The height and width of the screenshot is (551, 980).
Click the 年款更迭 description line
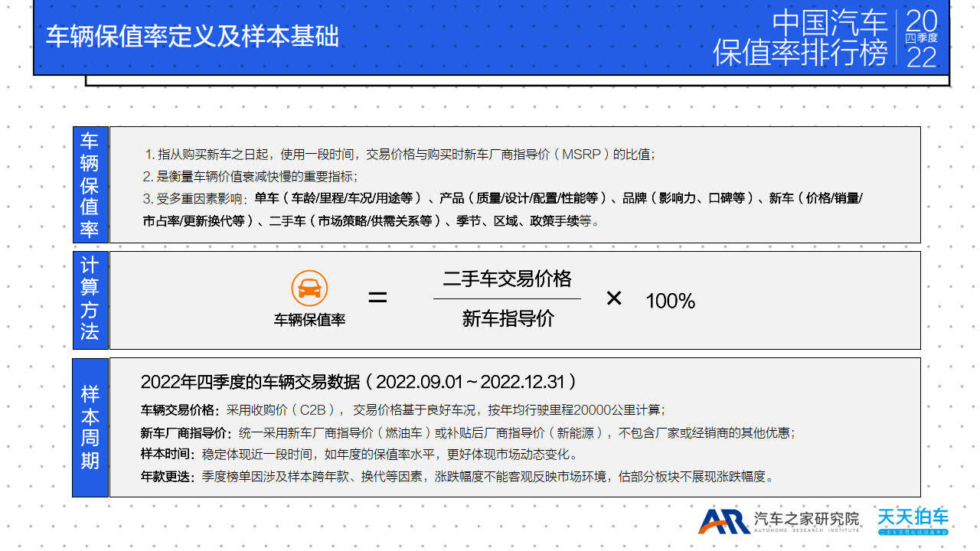click(x=457, y=476)
